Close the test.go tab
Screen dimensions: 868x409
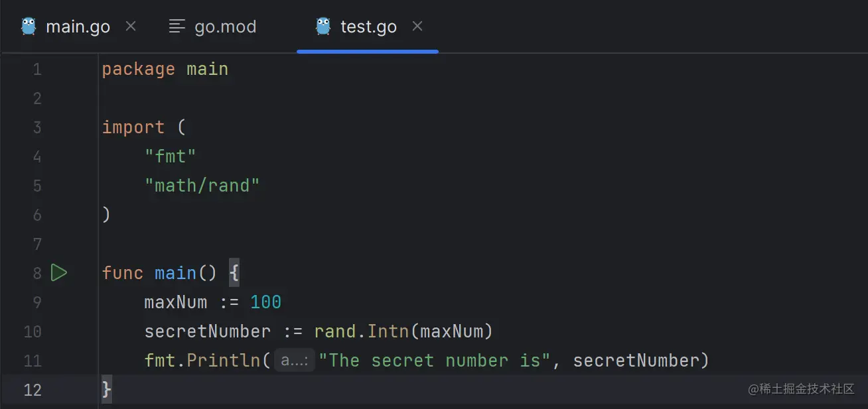pos(417,27)
